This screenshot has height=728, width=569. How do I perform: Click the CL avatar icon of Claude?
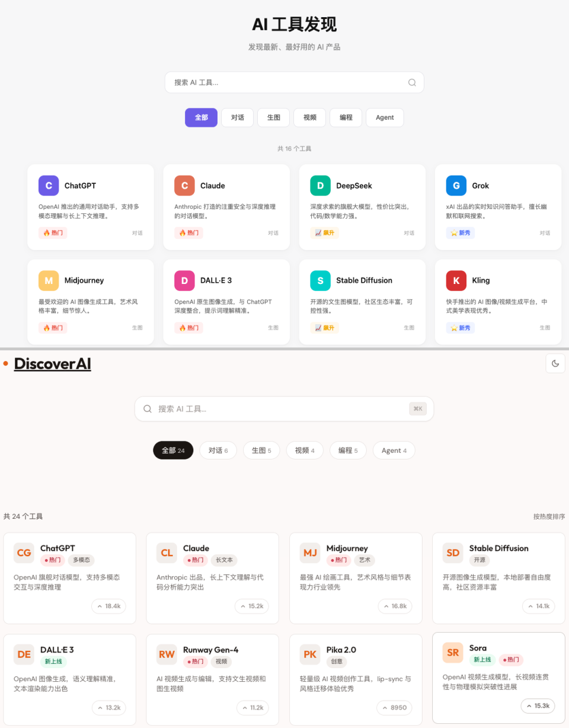point(167,553)
